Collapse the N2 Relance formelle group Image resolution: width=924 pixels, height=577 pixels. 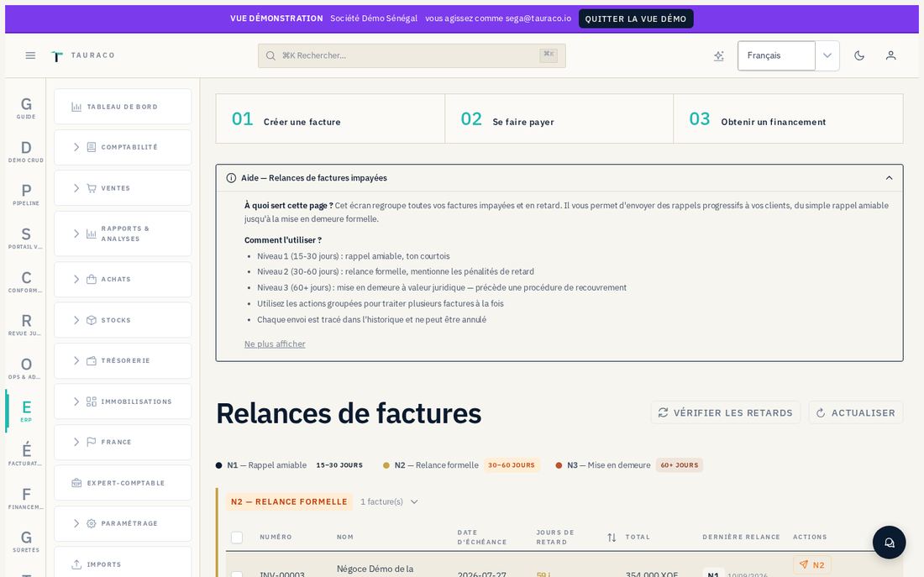point(414,502)
